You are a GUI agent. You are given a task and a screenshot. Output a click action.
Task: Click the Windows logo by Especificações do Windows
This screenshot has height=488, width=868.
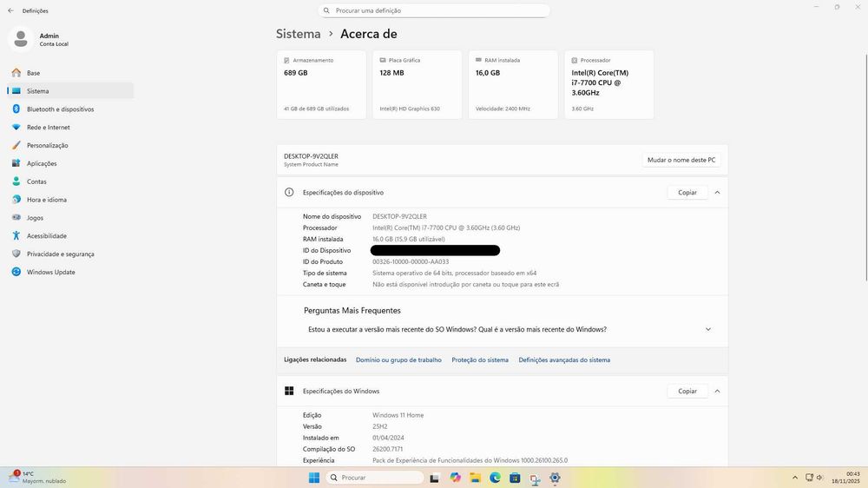(x=289, y=391)
